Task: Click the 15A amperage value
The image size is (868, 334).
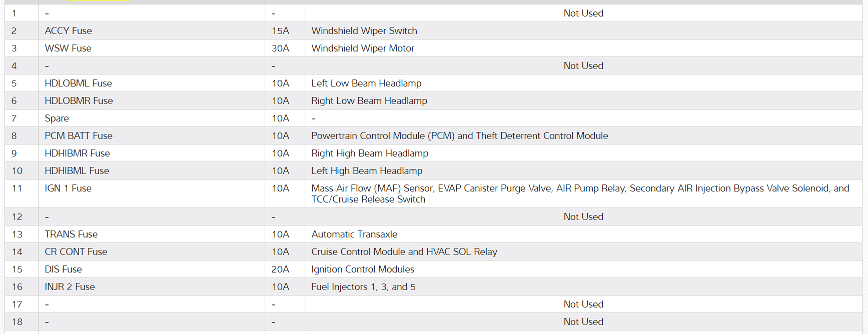Action: tap(280, 30)
